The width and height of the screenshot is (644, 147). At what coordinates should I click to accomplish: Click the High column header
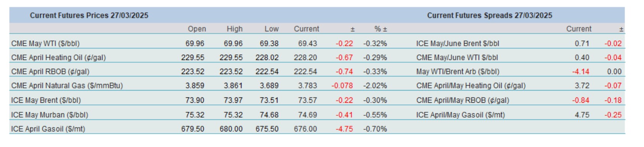(x=235, y=29)
